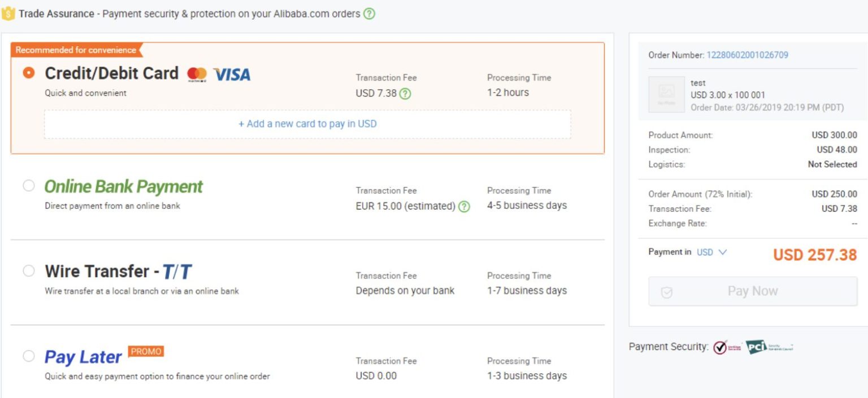This screenshot has width=868, height=398.
Task: Open the Trade Assurance help question mark
Action: tap(369, 14)
